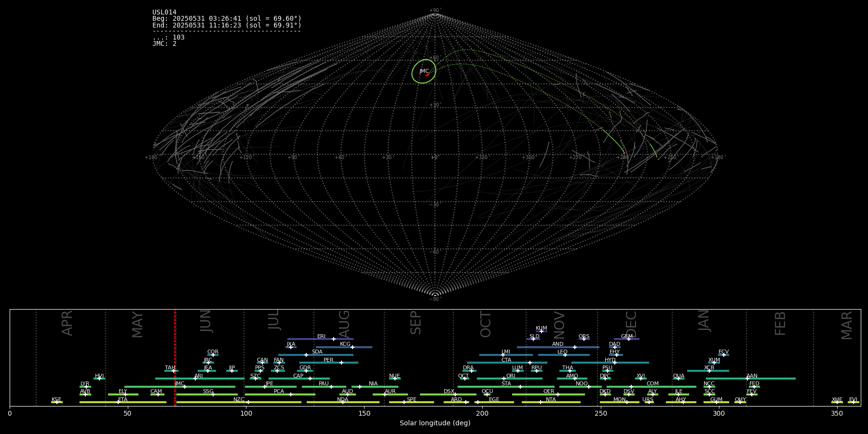Click the 'JMC: 2' count line
This screenshot has width=868, height=434.
point(164,44)
